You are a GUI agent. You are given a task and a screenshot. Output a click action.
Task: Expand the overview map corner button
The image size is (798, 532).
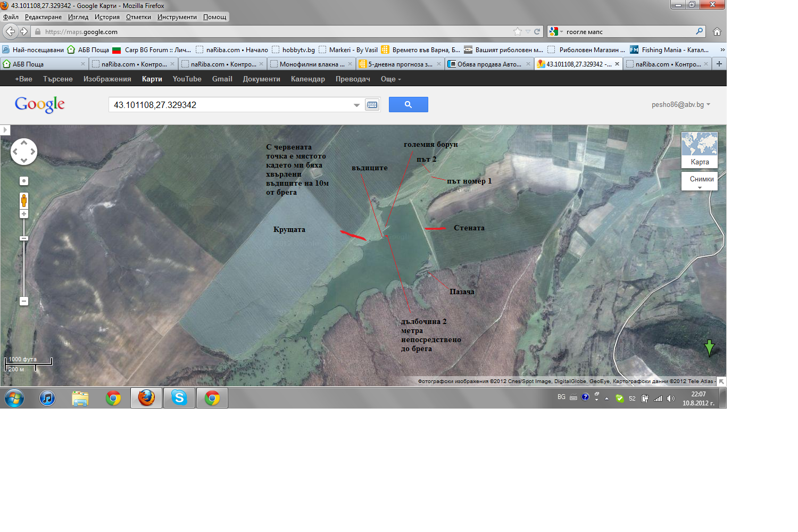click(x=721, y=381)
